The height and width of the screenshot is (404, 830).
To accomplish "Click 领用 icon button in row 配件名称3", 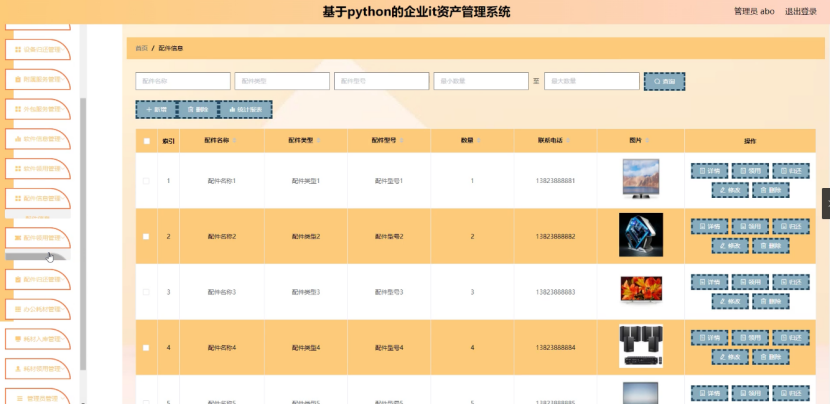I will [750, 282].
